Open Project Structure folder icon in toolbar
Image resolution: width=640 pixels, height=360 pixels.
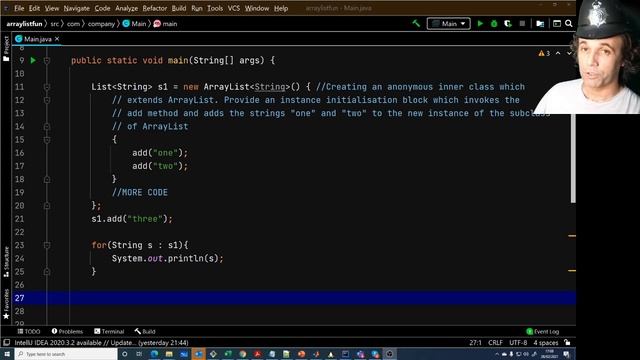pos(540,24)
